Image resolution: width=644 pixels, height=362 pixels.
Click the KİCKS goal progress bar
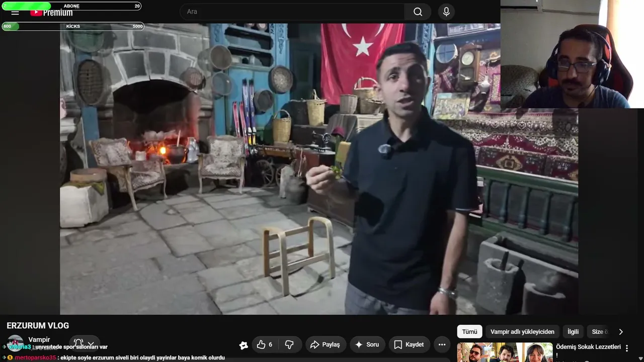(x=73, y=26)
